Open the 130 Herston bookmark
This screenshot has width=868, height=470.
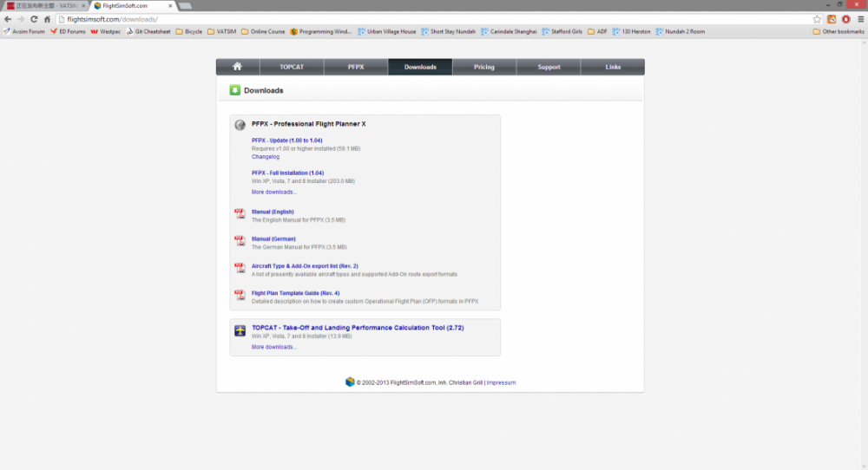click(631, 31)
